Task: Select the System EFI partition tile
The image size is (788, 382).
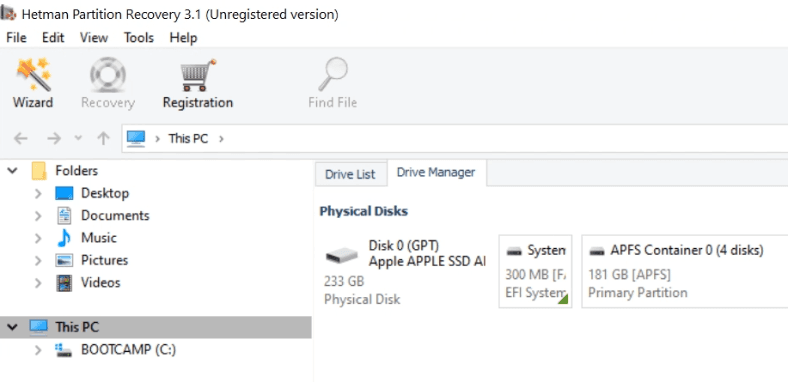Action: tap(535, 271)
